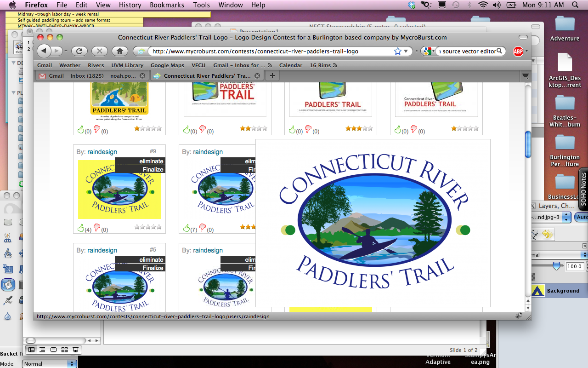The image size is (588, 368).
Task: Open SOHO Notes side tab
Action: point(583,189)
